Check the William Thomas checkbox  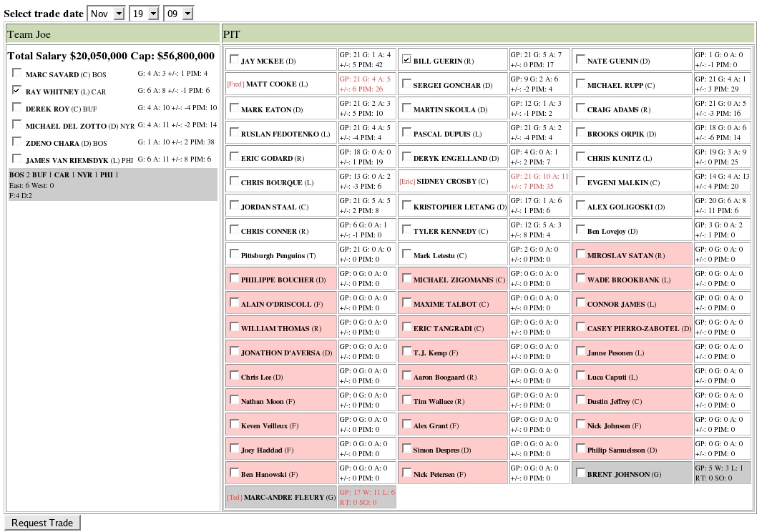(234, 327)
